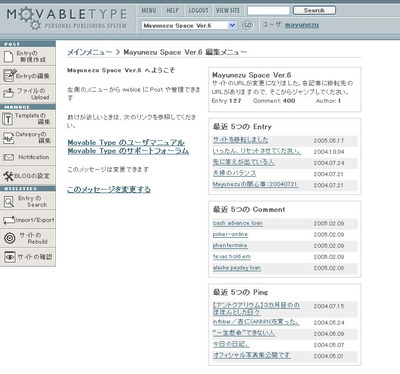Screen dimensions: 400x374
Task: Open entry Mayunezuの関心事:20040721
Action: point(255,184)
